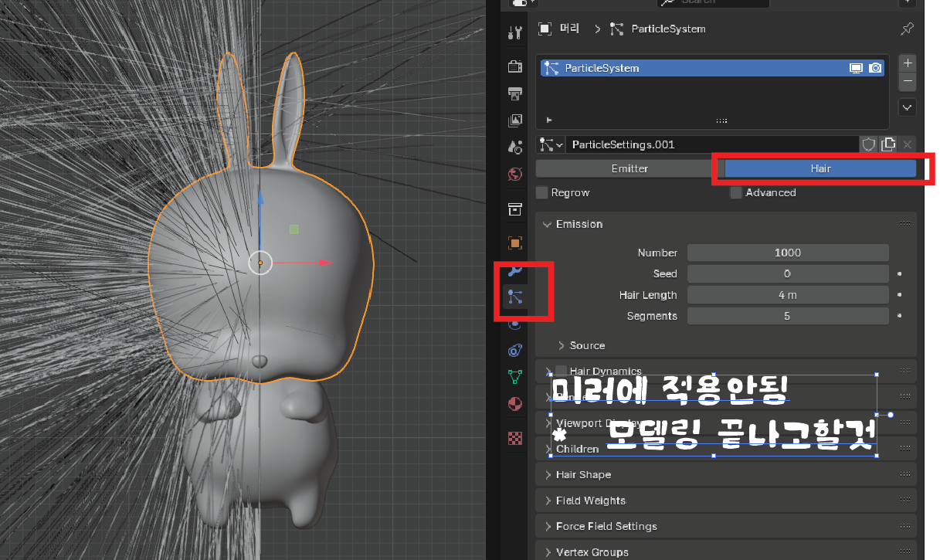The width and height of the screenshot is (940, 560).
Task: Open the Material properties tab
Action: tap(515, 403)
